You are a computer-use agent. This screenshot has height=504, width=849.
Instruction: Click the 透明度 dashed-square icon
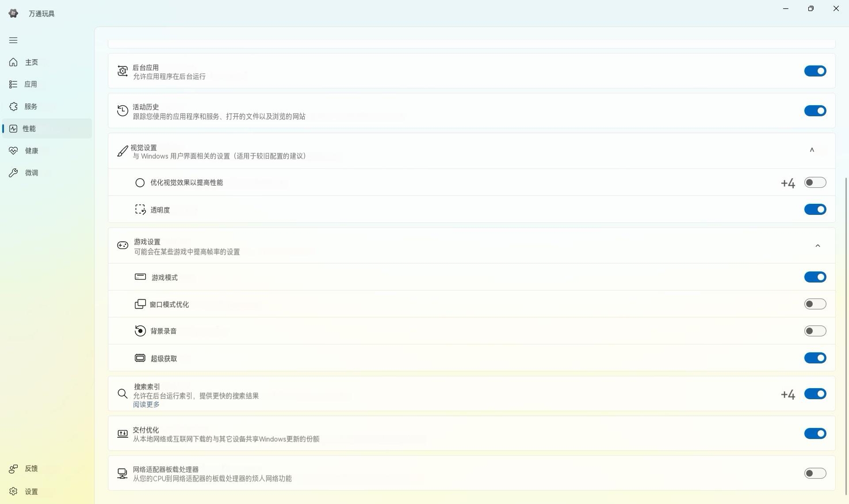140,210
